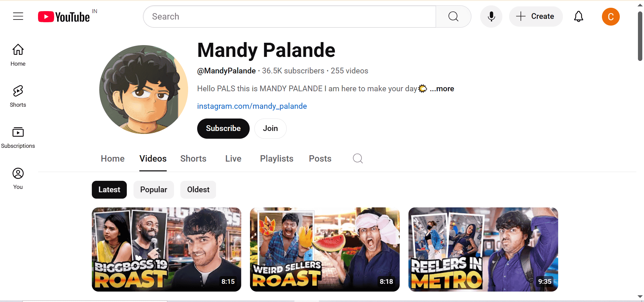Open the notifications bell
Screen dimensions: 644x302
[x=578, y=16]
